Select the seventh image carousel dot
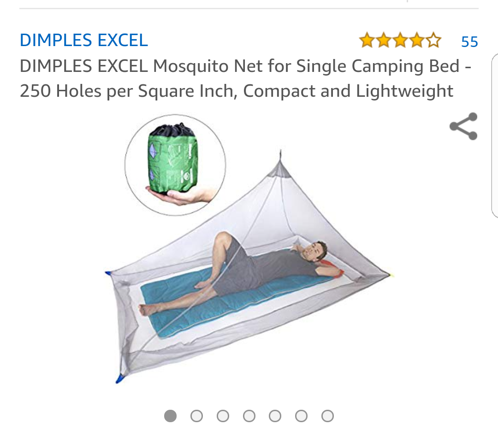This screenshot has height=448, width=498. tap(327, 416)
